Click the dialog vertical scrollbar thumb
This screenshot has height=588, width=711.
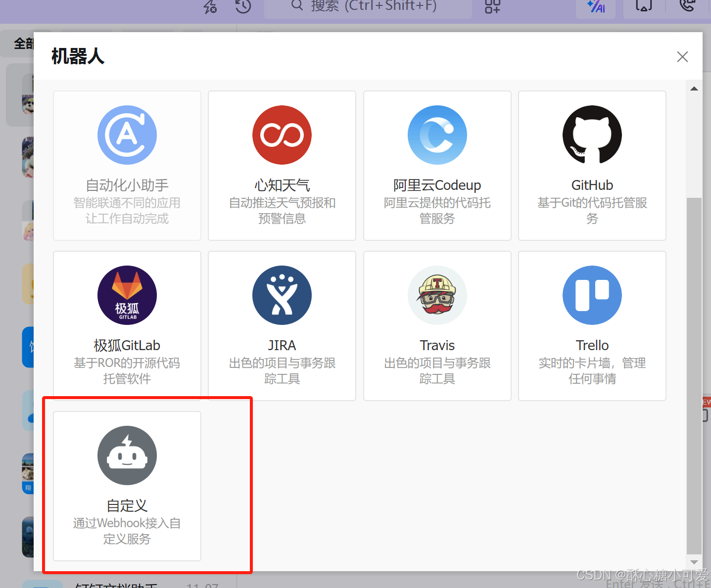pyautogui.click(x=694, y=376)
